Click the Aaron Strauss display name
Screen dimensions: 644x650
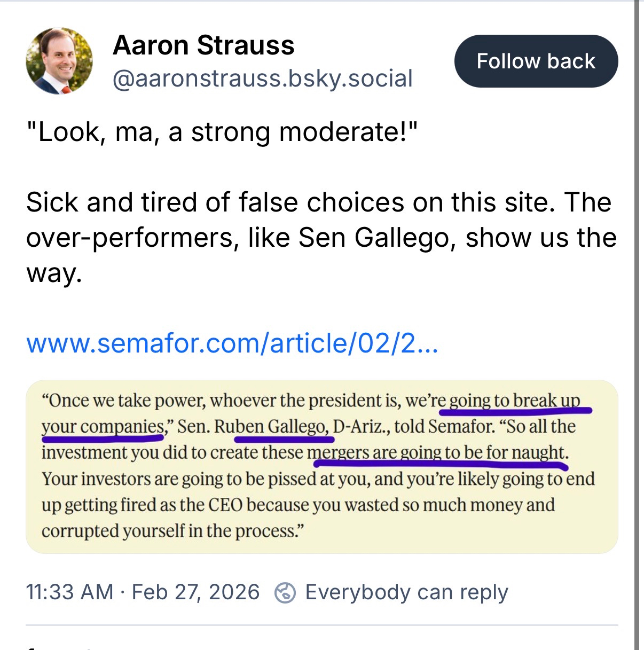[x=203, y=45]
